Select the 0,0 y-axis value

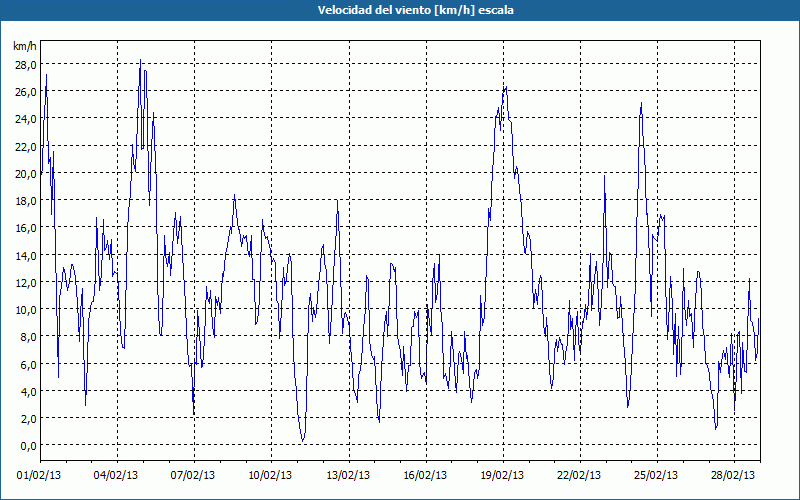28,446
